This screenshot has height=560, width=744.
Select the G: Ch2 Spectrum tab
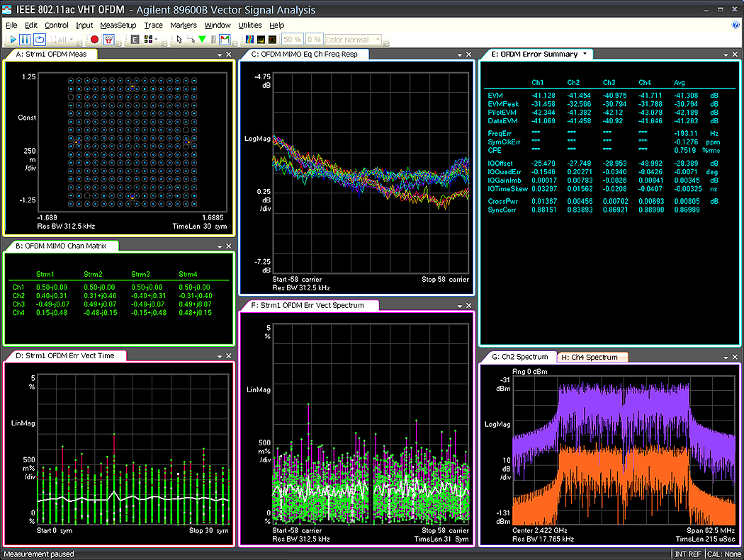[519, 357]
